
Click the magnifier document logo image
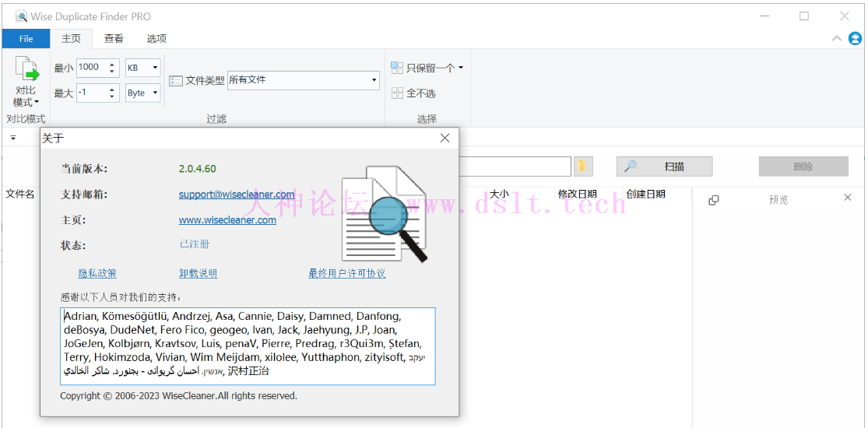tap(385, 214)
